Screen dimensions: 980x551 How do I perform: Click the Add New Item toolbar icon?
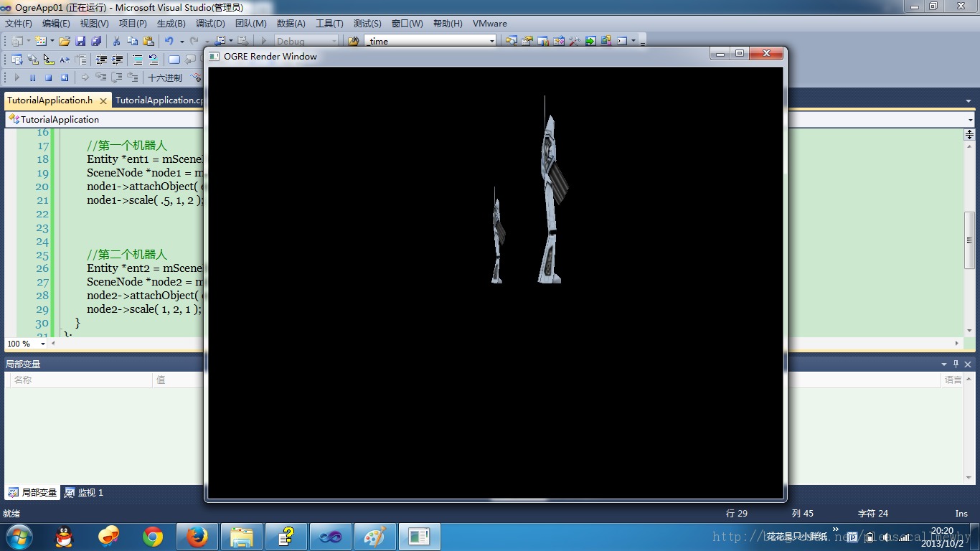[x=41, y=41]
